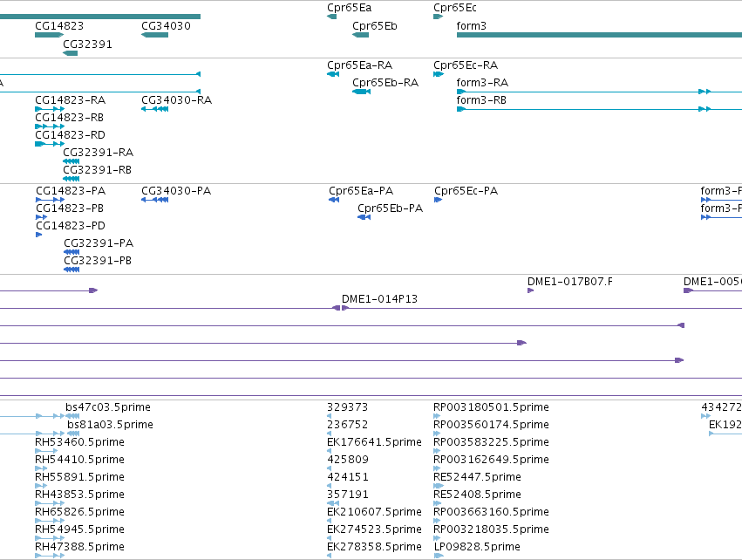Select the RP003218035.5prime label
This screenshot has width=742, height=560.
pos(491,529)
